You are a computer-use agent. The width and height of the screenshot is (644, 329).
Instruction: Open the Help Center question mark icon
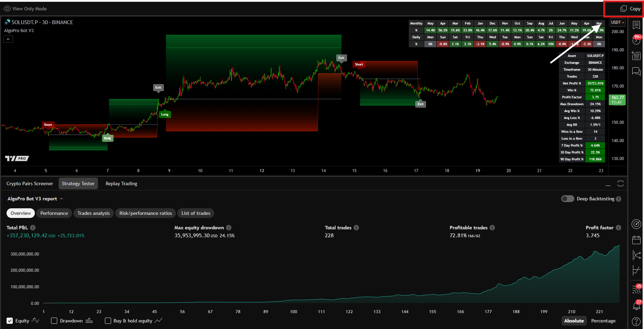[636, 321]
